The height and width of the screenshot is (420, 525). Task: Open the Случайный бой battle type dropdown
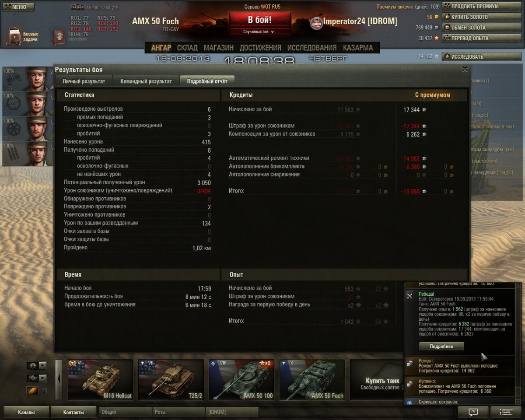tap(260, 32)
